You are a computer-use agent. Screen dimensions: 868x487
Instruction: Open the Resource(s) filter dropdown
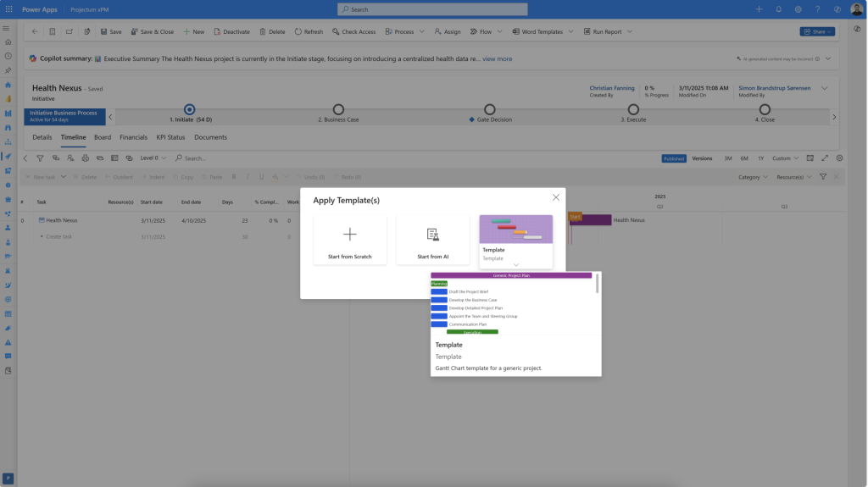(793, 177)
